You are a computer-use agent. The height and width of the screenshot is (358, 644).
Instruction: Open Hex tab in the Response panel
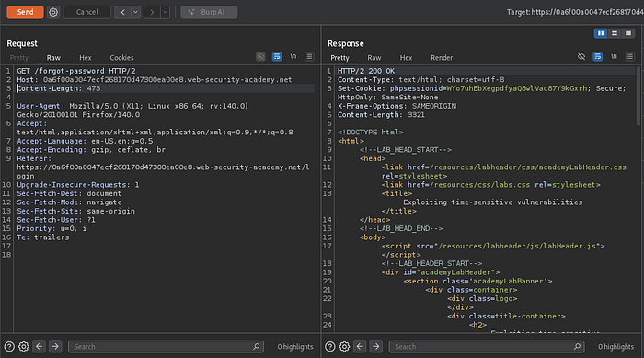(407, 58)
